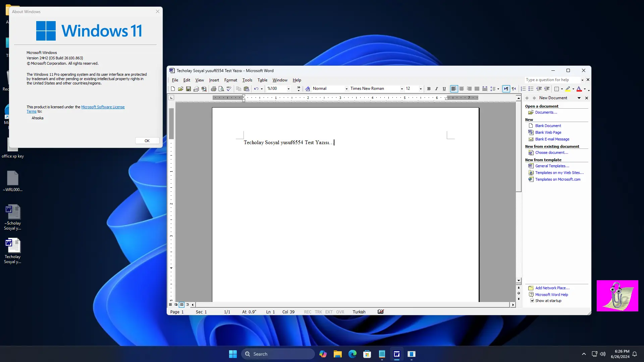Expand the Undo history dropdown arrow
This screenshot has height=362, width=644.
pyautogui.click(x=262, y=89)
